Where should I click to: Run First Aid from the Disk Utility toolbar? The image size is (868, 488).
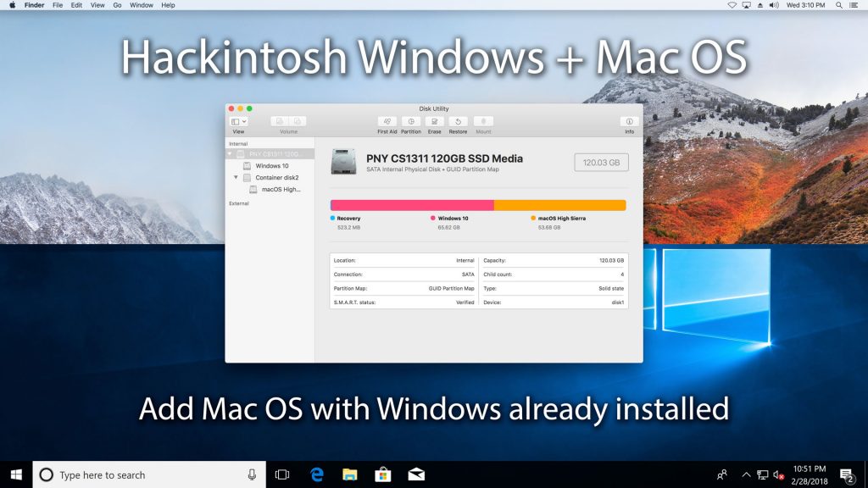pos(387,122)
